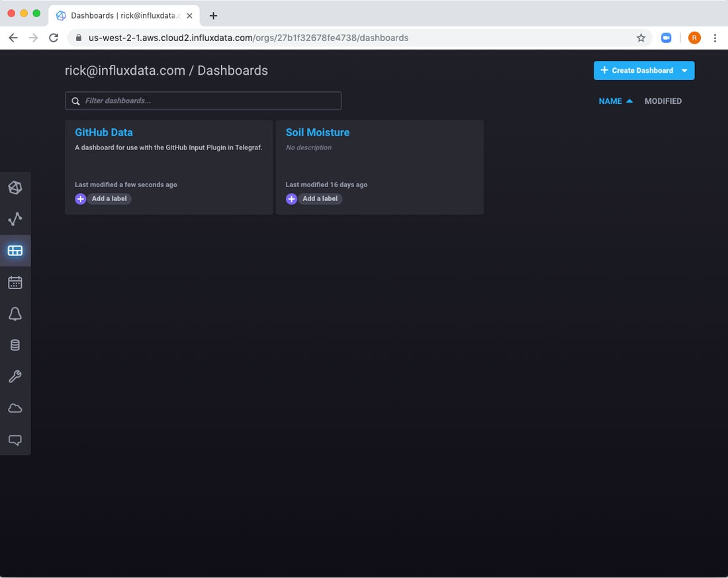Sort dashboards by Modified
Screen dimensions: 728x578
point(662,101)
